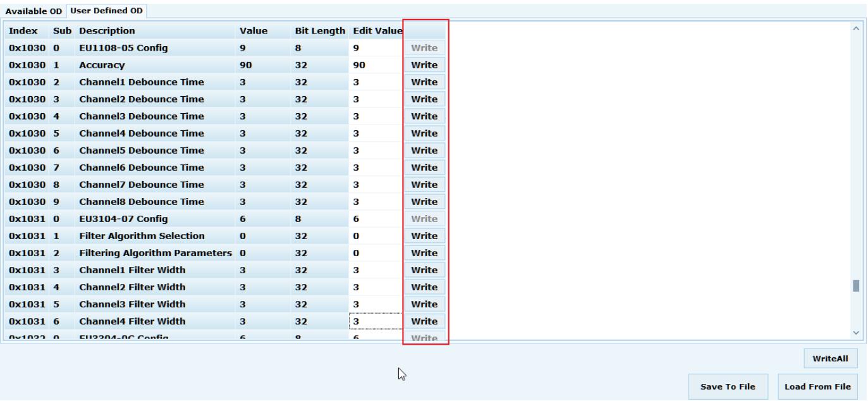Switch to the Available OD tab
This screenshot has width=868, height=401.
coord(33,10)
